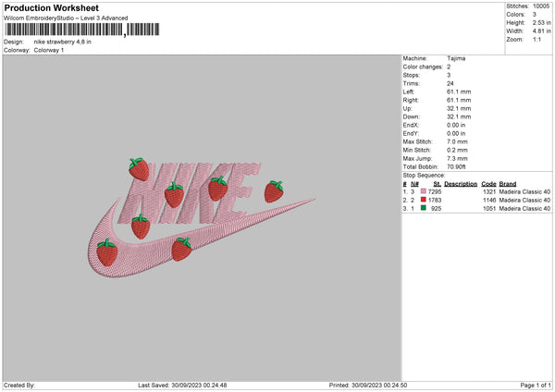Click the strawberry right of the NIKE lettering
The width and height of the screenshot is (555, 392).
(274, 191)
